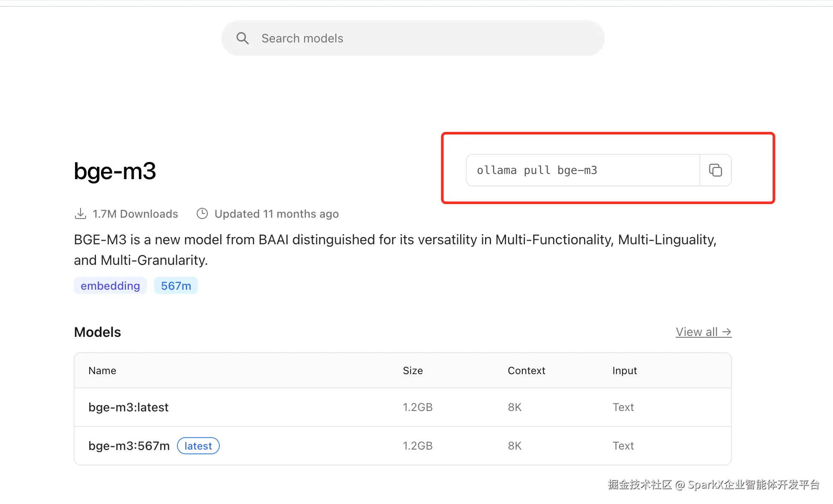Click the Size column header
The height and width of the screenshot is (504, 833).
(x=413, y=371)
